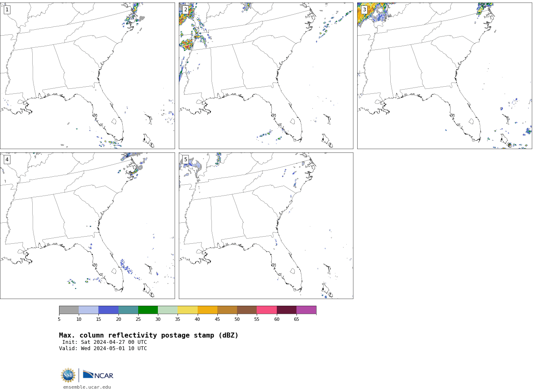Screen dimensions: 536x392
Task: Click the colorbar tick label 30
Action: click(158, 320)
